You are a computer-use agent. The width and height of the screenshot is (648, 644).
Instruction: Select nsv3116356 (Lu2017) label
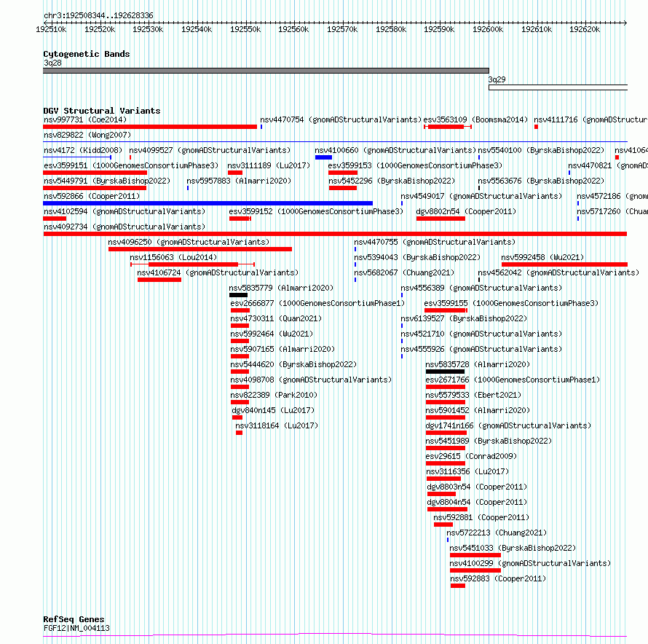pyautogui.click(x=467, y=471)
